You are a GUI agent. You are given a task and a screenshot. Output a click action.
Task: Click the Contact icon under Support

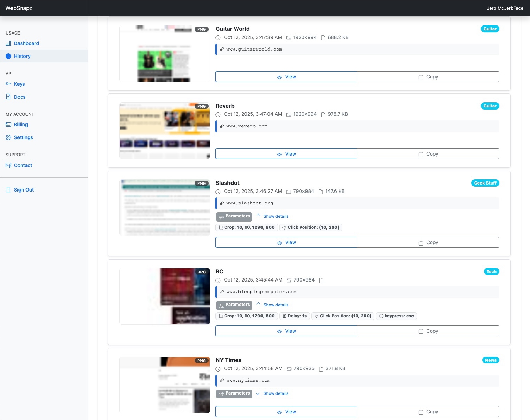click(x=8, y=165)
